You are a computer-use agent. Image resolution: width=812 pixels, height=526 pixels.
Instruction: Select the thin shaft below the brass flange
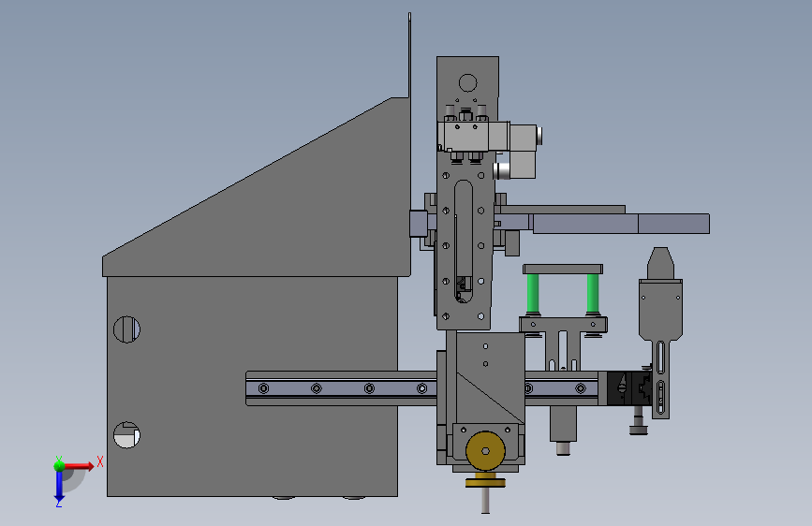485,500
